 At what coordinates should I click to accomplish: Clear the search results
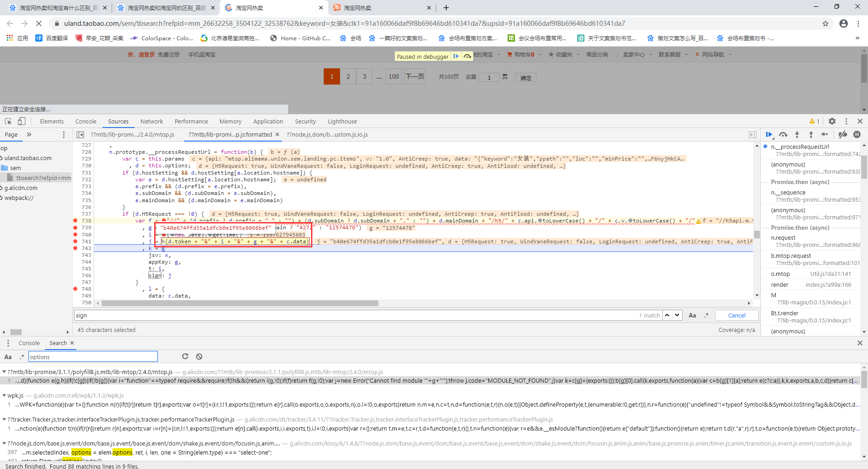pos(199,356)
